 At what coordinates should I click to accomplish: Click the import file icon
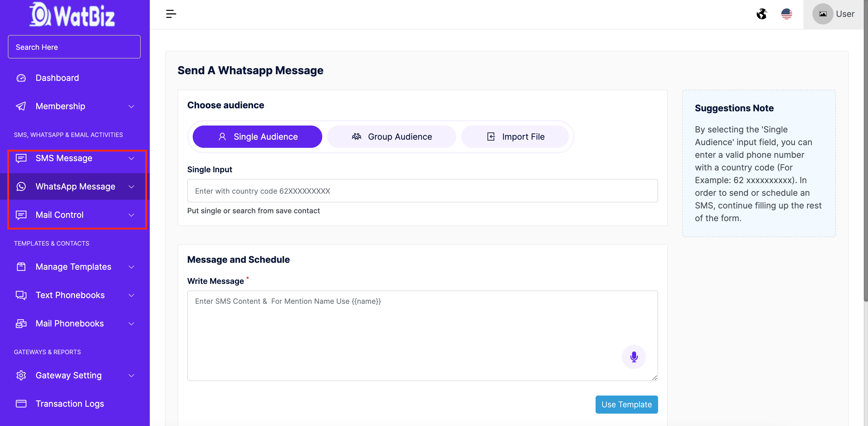pos(491,137)
